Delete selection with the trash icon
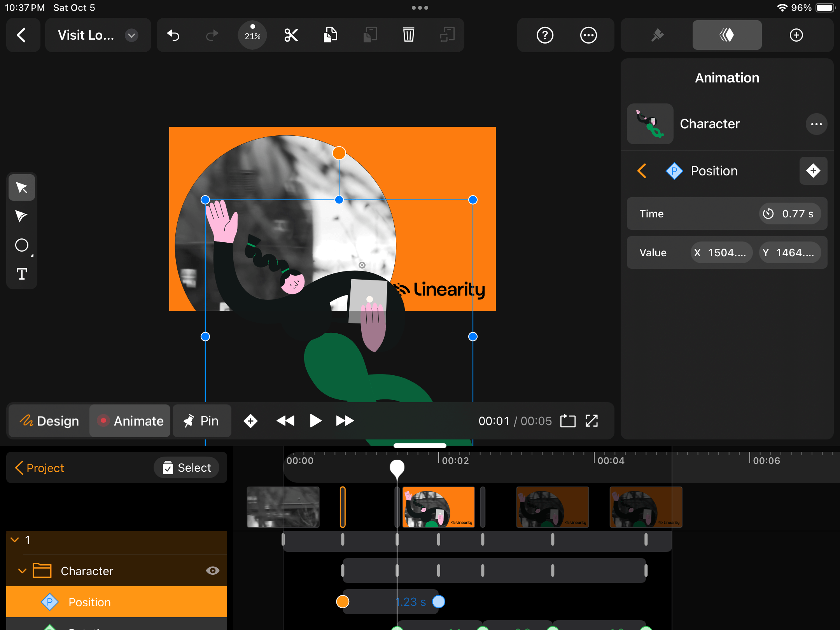The width and height of the screenshot is (840, 630). pyautogui.click(x=408, y=35)
